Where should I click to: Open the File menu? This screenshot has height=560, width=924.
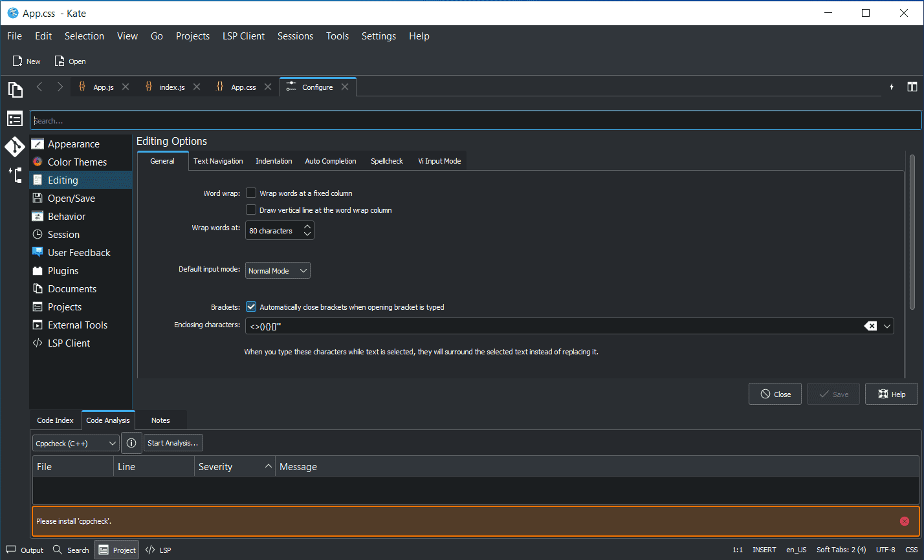[x=14, y=36]
